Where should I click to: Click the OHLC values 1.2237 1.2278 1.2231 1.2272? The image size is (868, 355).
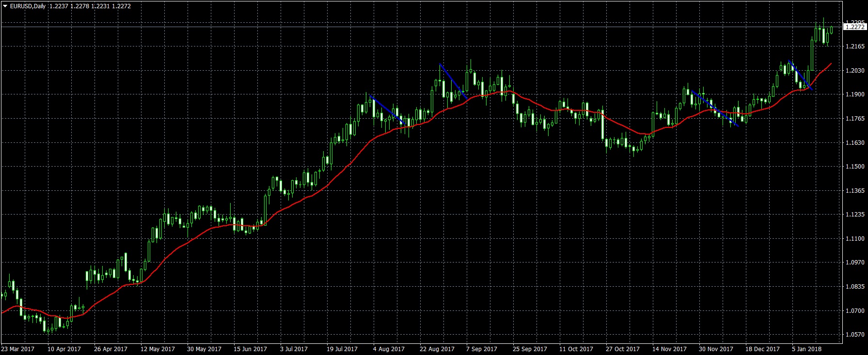90,6
